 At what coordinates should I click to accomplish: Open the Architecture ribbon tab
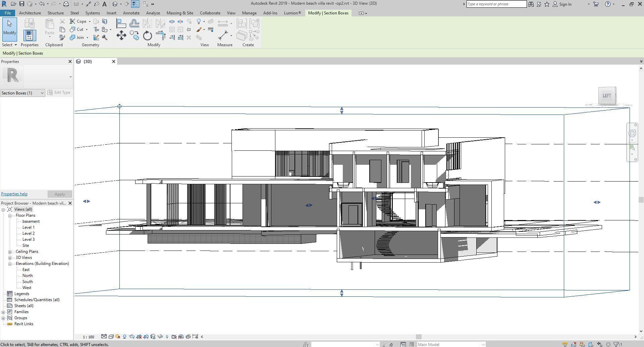[30, 13]
